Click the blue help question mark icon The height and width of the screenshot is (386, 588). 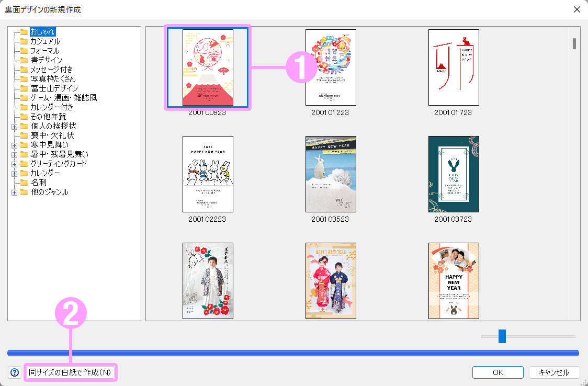[15, 372]
